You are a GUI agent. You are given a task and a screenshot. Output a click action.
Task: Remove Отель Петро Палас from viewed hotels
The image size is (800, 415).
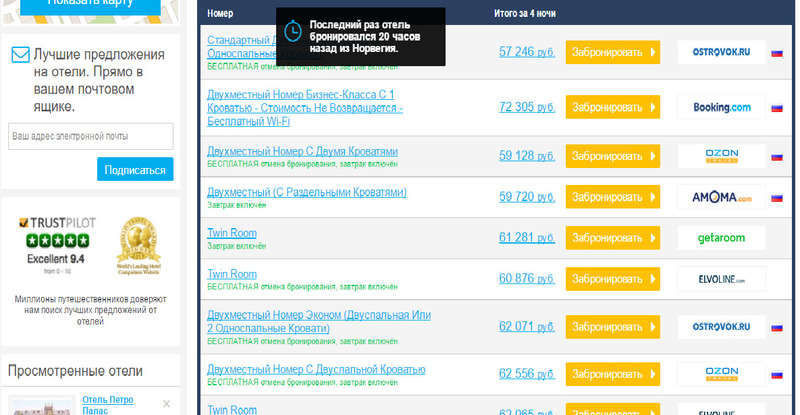[x=166, y=402]
